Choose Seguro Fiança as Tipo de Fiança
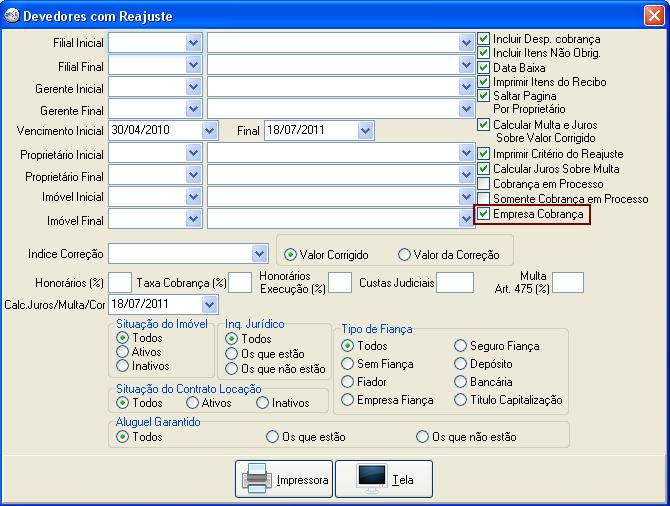This screenshot has width=670, height=506. 461,346
